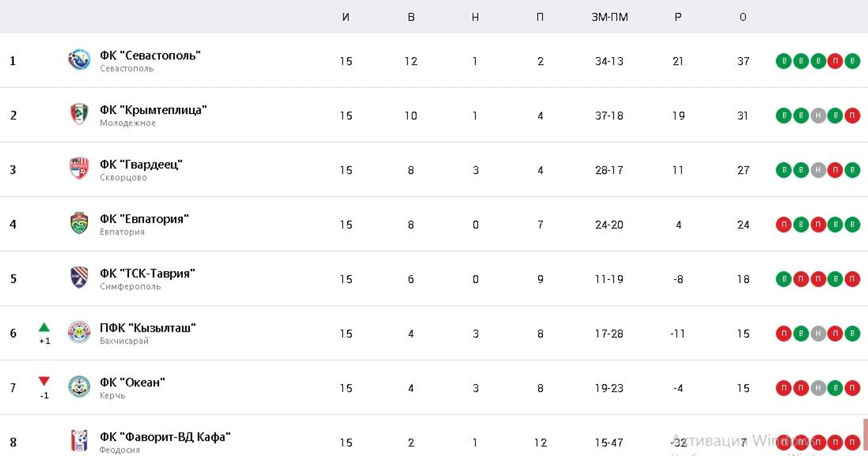868x456 pixels.
Task: Click the Krymteplitsa team logo
Action: 79,114
